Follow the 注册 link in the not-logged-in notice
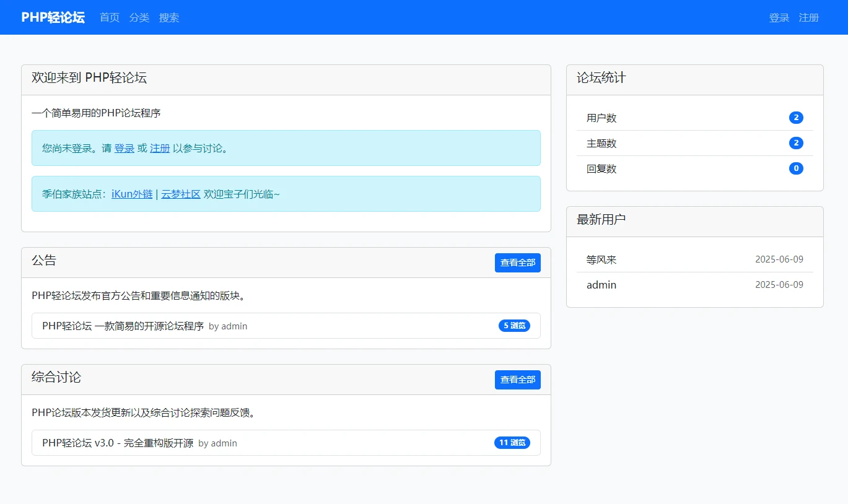The image size is (848, 504). pyautogui.click(x=160, y=148)
